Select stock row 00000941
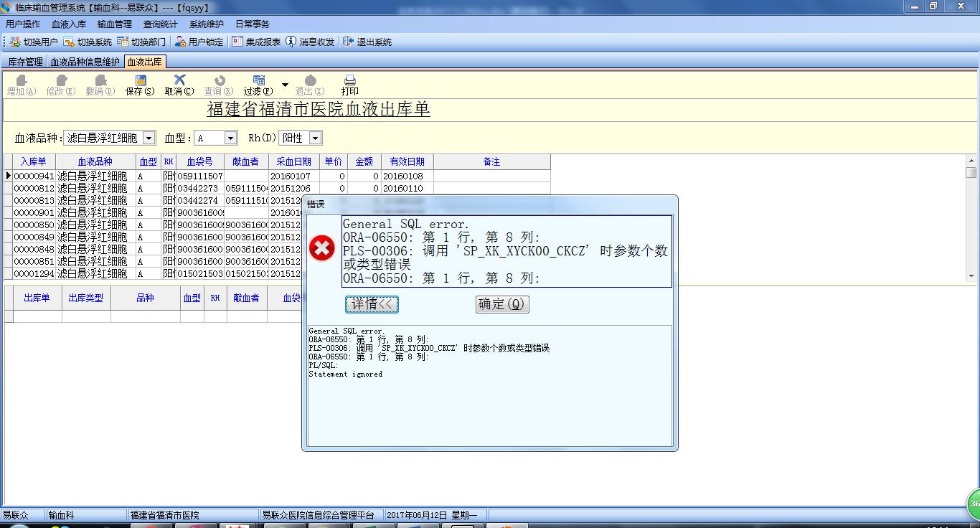 pyautogui.click(x=278, y=176)
